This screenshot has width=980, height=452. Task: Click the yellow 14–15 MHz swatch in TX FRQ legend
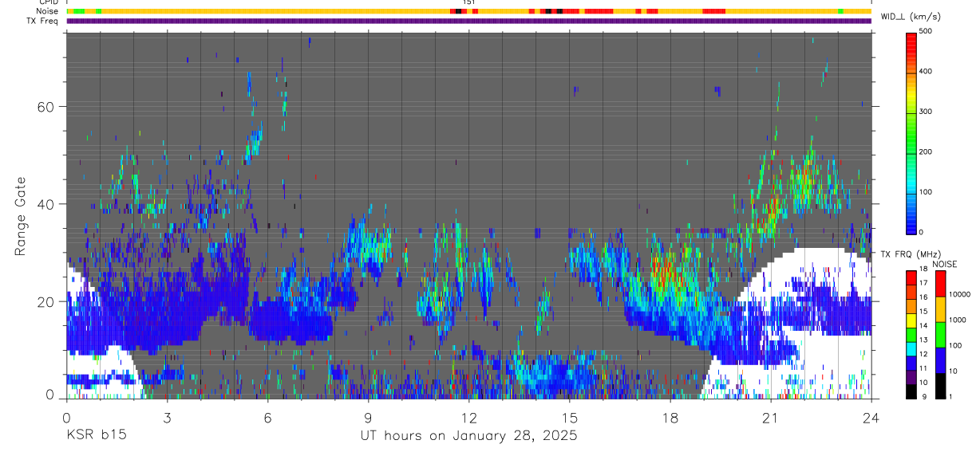click(x=911, y=320)
